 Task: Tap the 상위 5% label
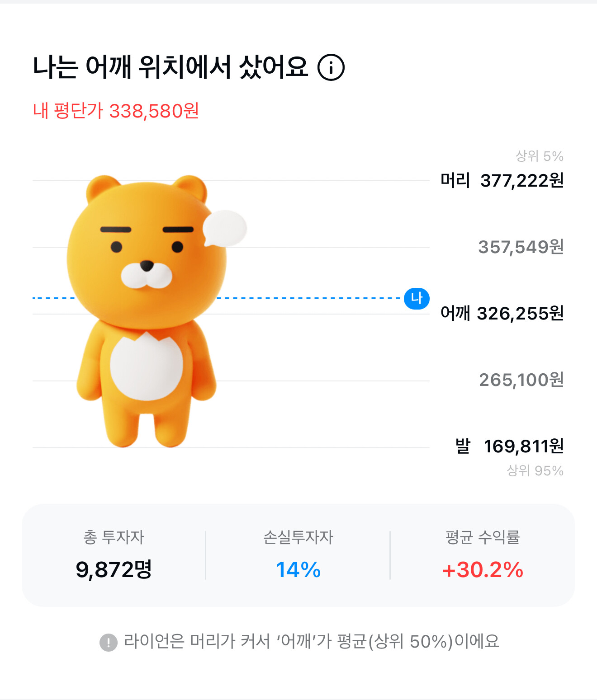pos(539,156)
